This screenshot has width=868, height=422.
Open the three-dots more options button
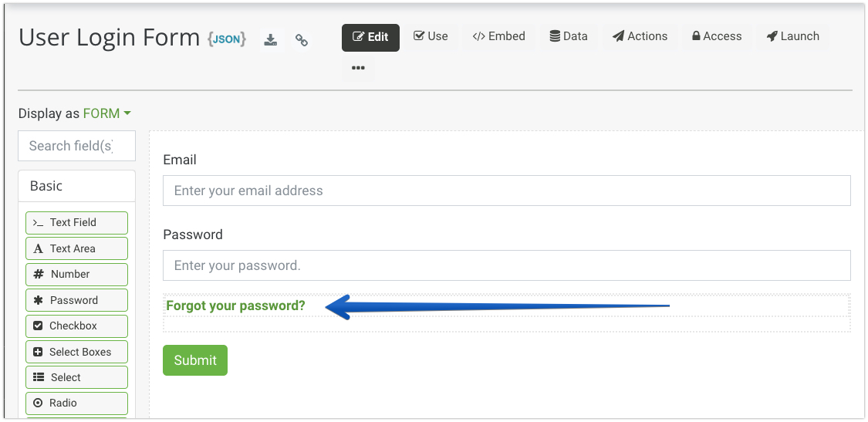tap(357, 68)
